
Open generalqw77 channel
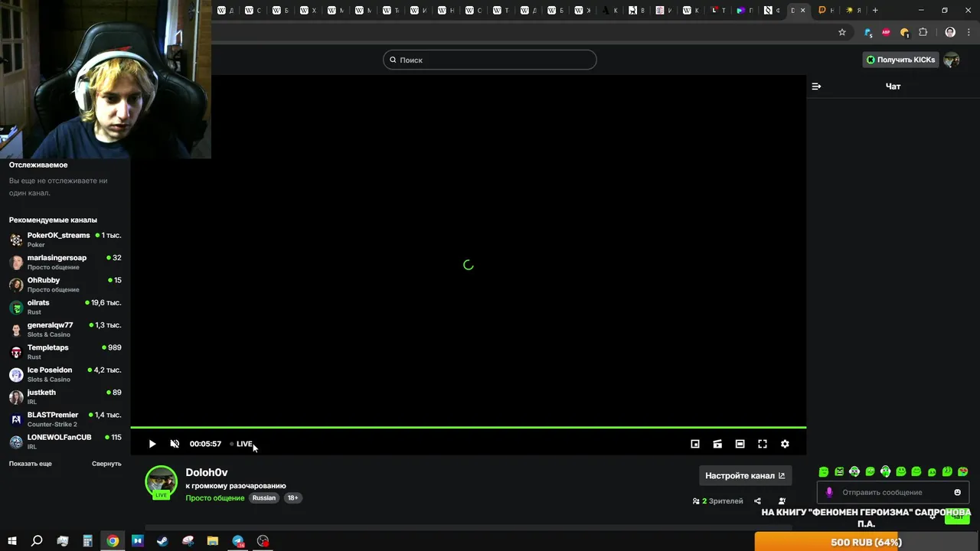[x=65, y=329]
